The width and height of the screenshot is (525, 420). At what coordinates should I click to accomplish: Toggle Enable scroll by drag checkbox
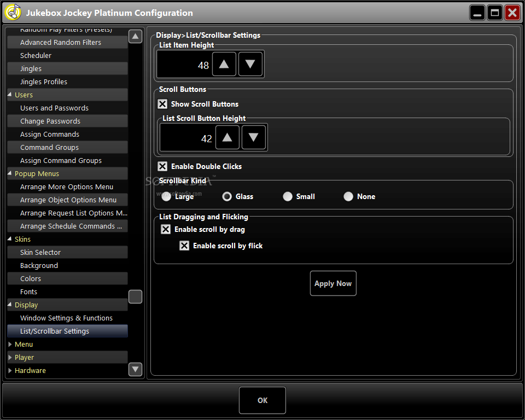click(166, 229)
